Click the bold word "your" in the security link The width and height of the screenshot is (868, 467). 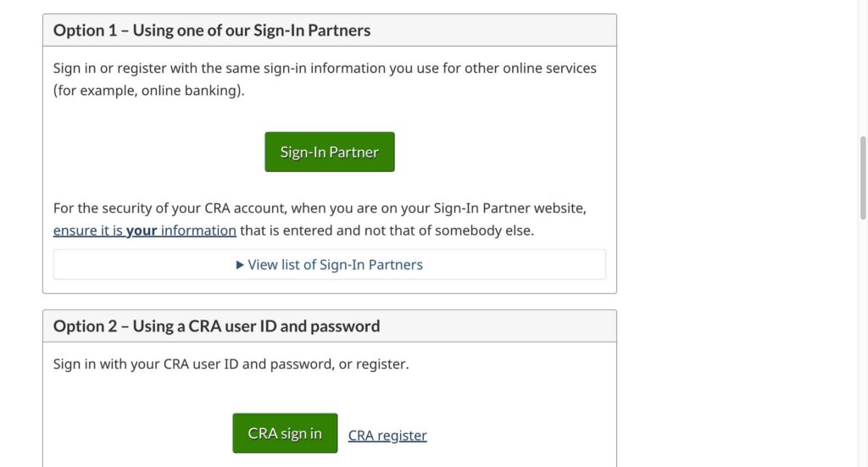pyautogui.click(x=142, y=231)
